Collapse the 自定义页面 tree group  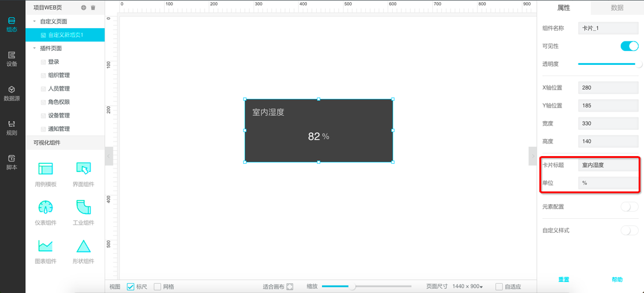(34, 22)
